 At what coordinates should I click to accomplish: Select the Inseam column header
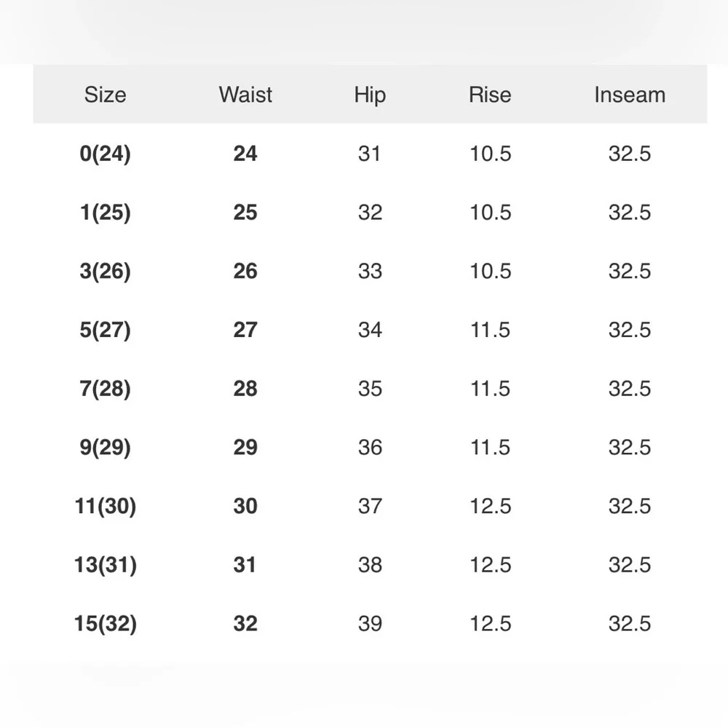(630, 95)
